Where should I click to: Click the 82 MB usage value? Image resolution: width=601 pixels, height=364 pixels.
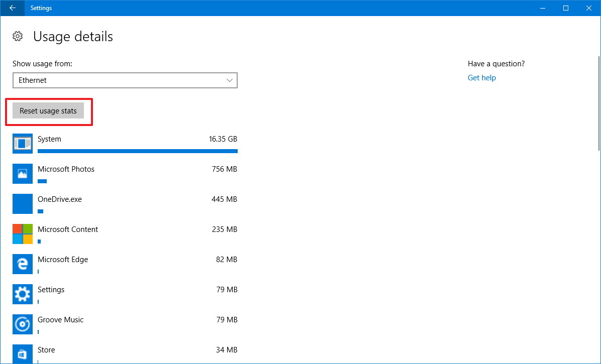pos(227,260)
